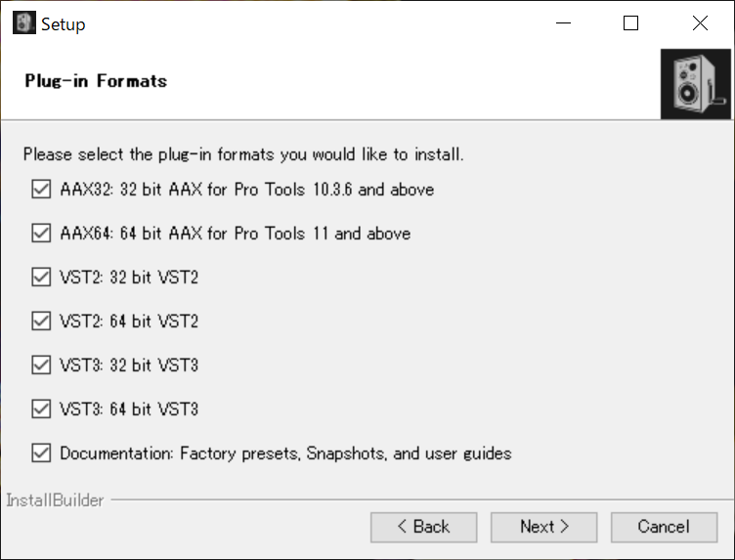Go to previous step with Back button
735x560 pixels.
[x=423, y=527]
